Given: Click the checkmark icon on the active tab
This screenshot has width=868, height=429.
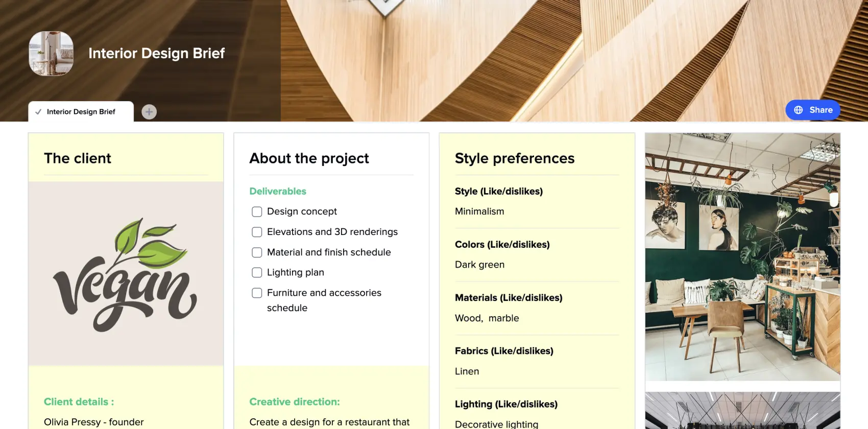Looking at the screenshot, I should (x=39, y=111).
